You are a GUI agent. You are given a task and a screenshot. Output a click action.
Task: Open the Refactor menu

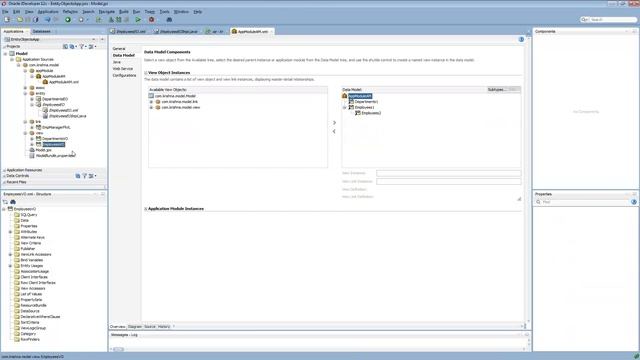tap(70, 12)
